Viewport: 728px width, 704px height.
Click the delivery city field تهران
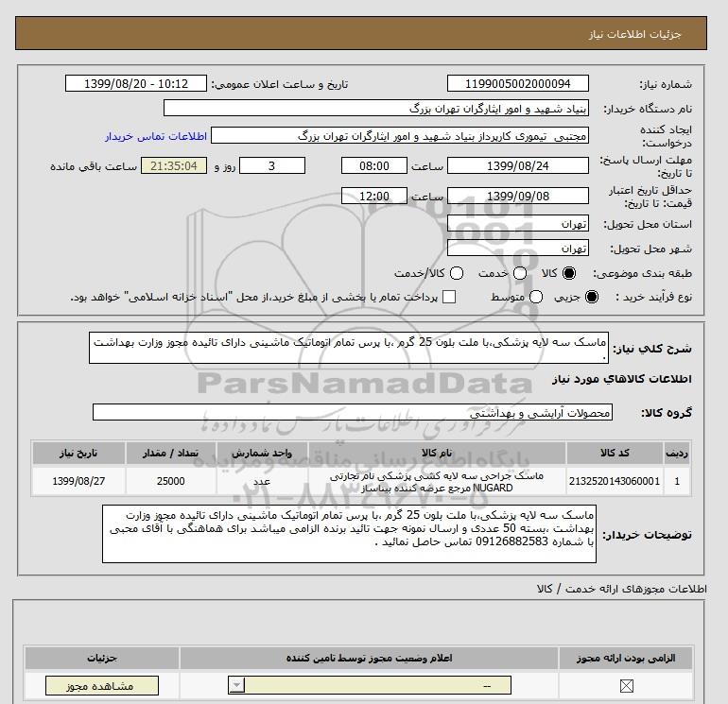[518, 249]
